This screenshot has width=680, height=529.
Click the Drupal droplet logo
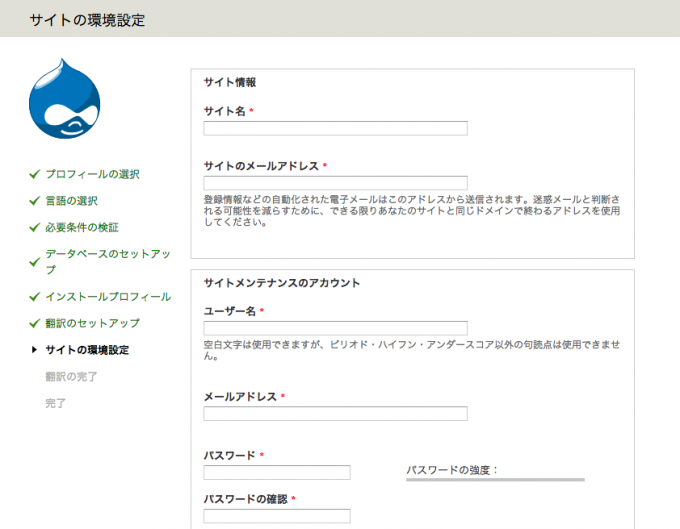click(64, 104)
